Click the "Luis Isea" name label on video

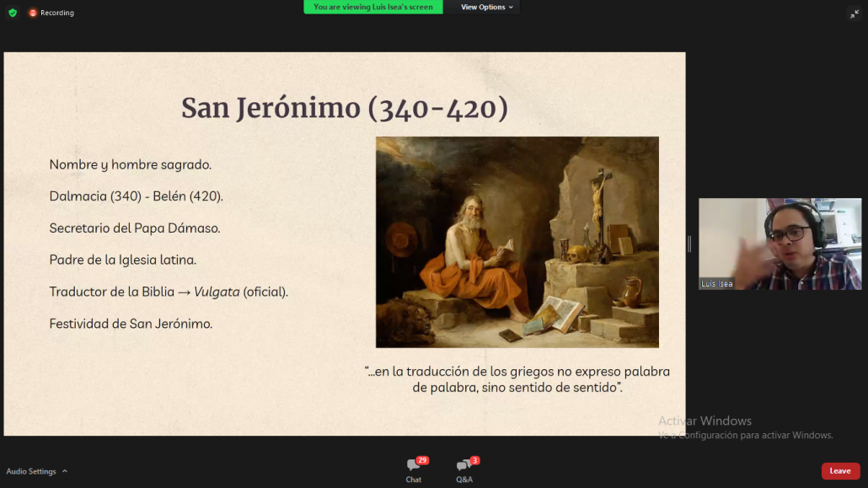tap(716, 284)
